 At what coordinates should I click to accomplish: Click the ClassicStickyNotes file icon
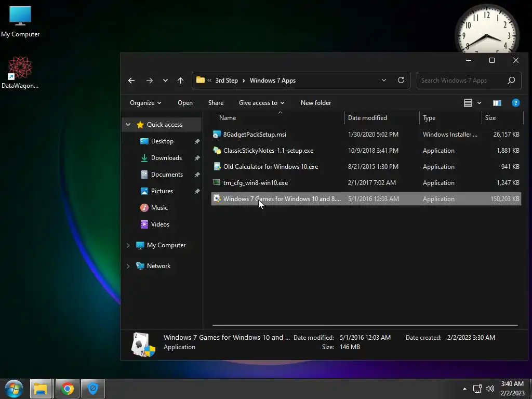pyautogui.click(x=217, y=150)
